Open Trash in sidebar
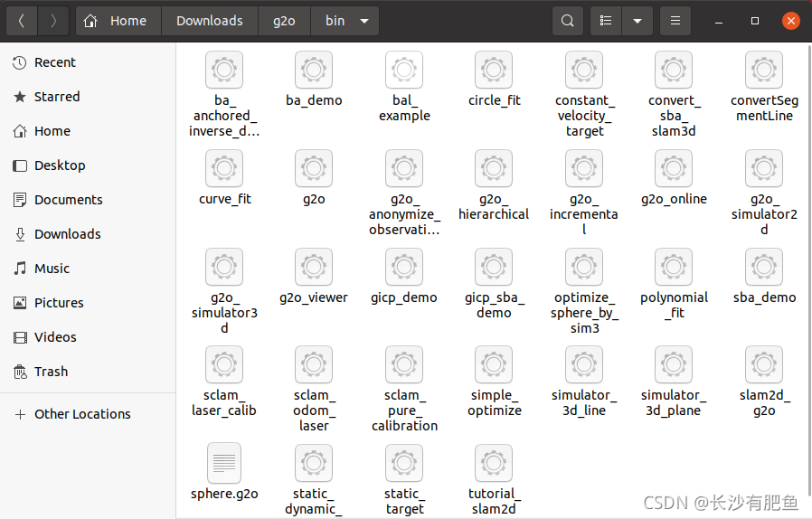 (x=88, y=372)
